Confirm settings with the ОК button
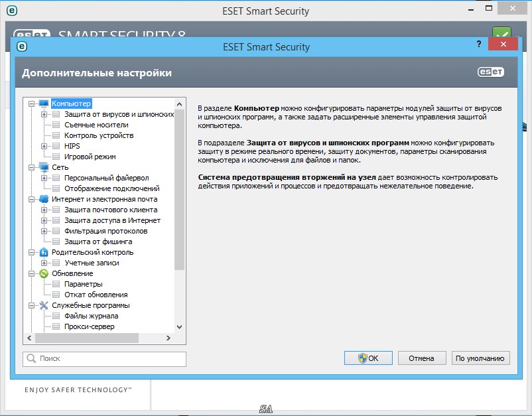 pos(368,358)
